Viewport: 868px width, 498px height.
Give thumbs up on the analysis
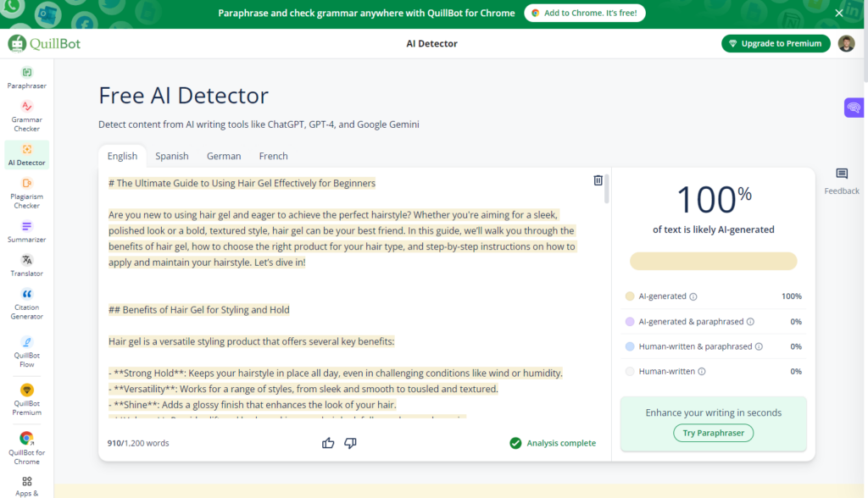pos(328,443)
